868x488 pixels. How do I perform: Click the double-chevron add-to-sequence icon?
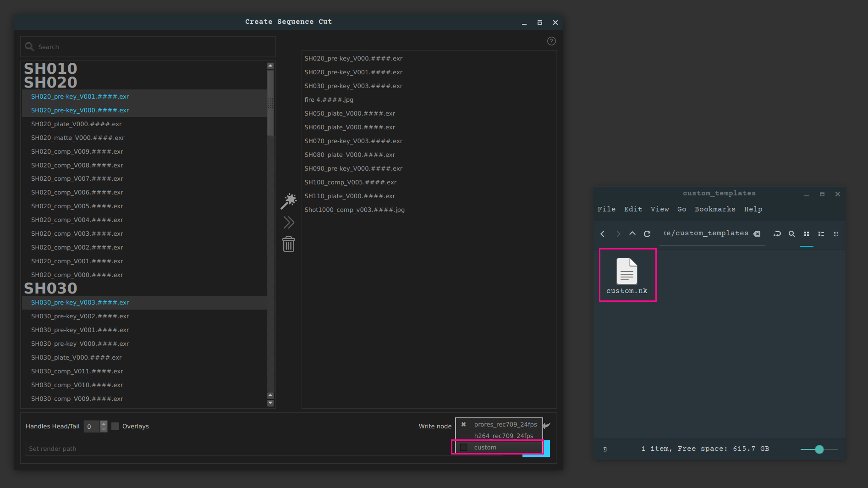289,222
